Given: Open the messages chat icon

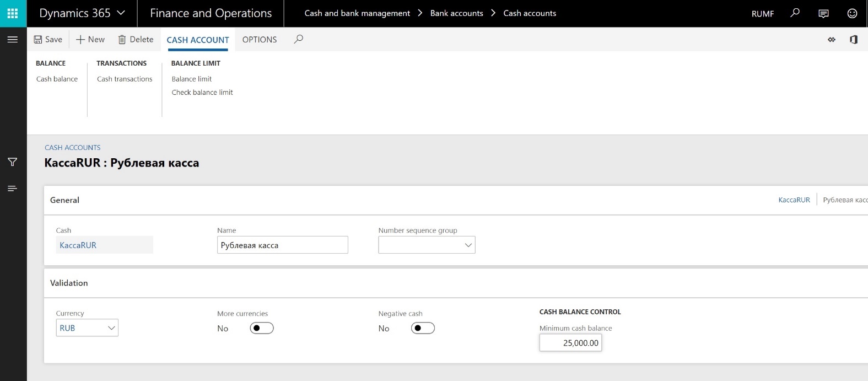Looking at the screenshot, I should click(823, 13).
